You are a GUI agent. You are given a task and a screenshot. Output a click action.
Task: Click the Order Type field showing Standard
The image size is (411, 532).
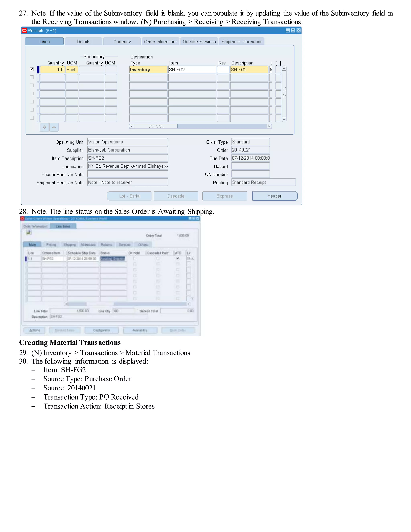pos(250,142)
